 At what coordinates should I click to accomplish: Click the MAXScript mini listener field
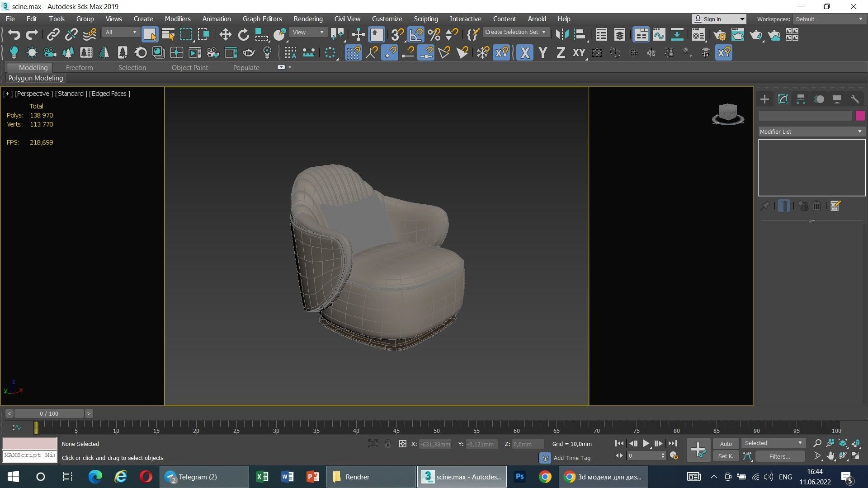click(30, 455)
